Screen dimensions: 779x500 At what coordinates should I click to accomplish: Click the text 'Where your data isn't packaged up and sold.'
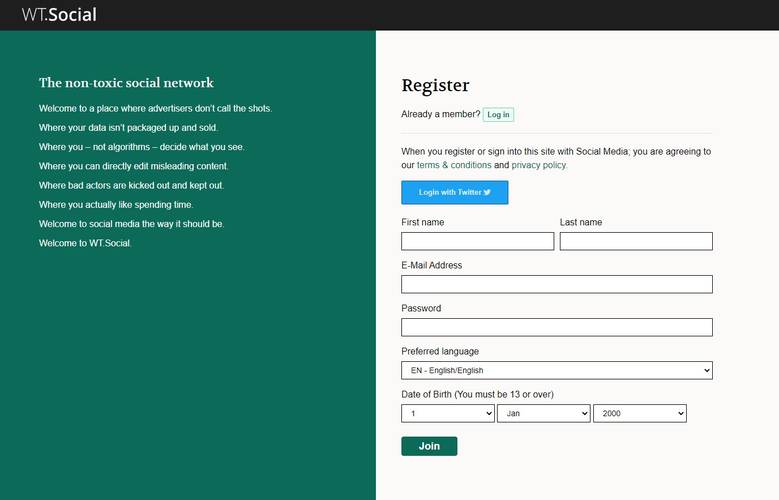(128, 128)
